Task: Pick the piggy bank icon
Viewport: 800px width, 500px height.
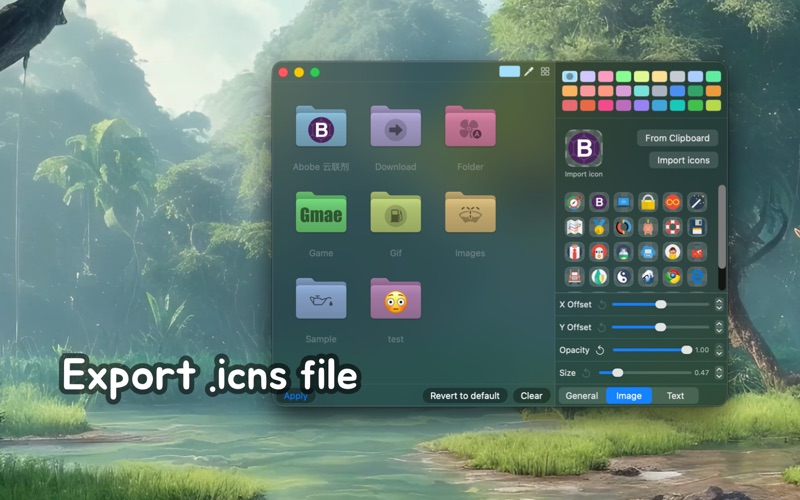Action: pos(648,227)
